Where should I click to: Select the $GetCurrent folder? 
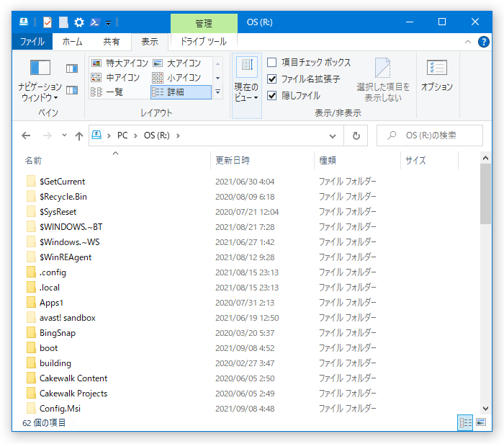[x=62, y=182]
